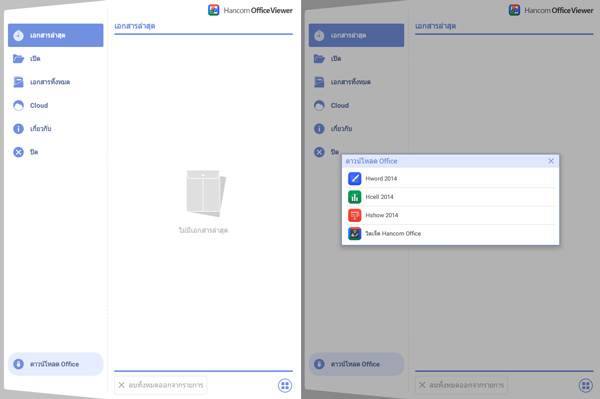Click the empty documents placeholder image
Image resolution: width=600 pixels, height=399 pixels.
(x=205, y=193)
